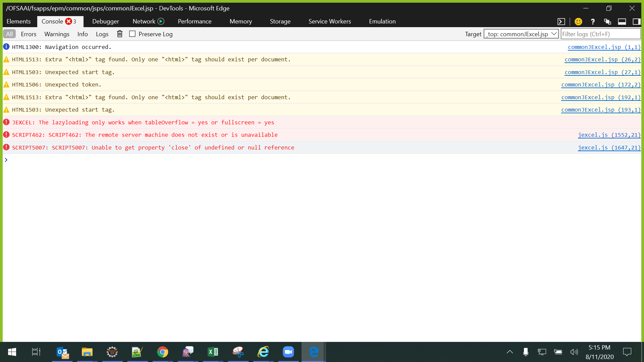
Task: Click the help question mark icon
Action: pos(593,21)
